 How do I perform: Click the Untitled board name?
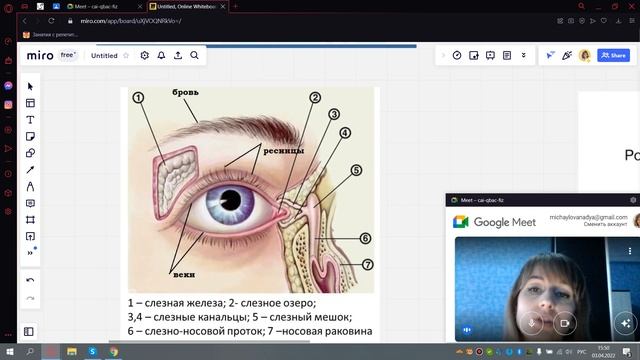pyautogui.click(x=104, y=56)
